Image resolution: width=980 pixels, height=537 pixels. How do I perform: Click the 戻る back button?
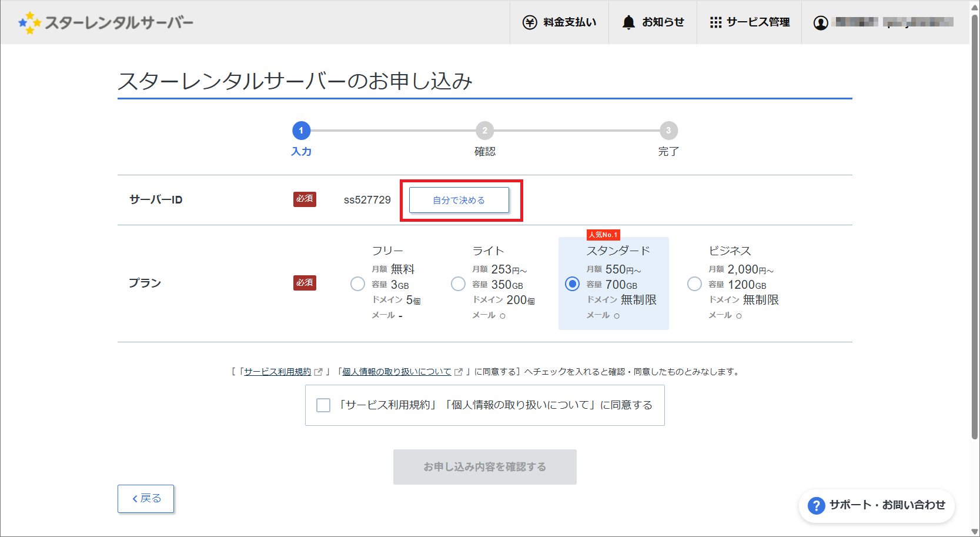pyautogui.click(x=146, y=499)
